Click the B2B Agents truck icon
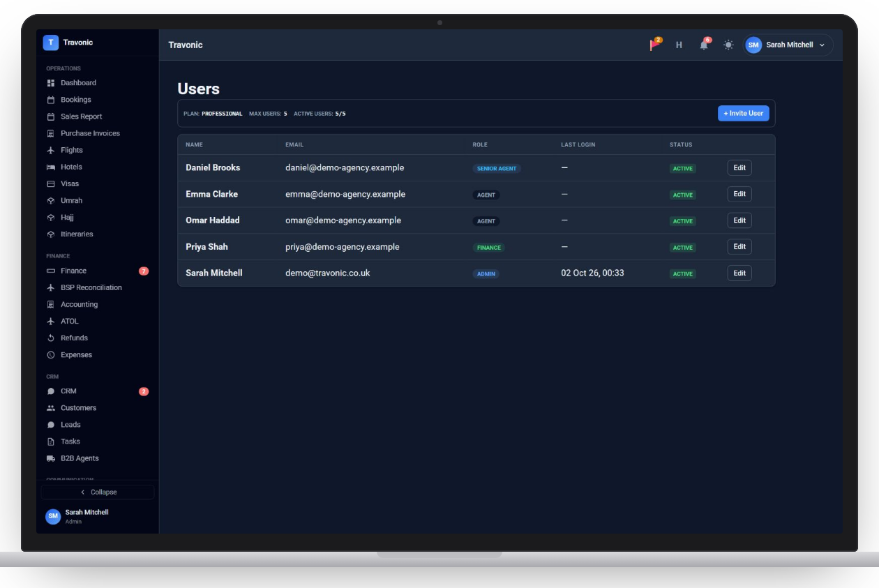The height and width of the screenshot is (588, 879). pos(50,458)
